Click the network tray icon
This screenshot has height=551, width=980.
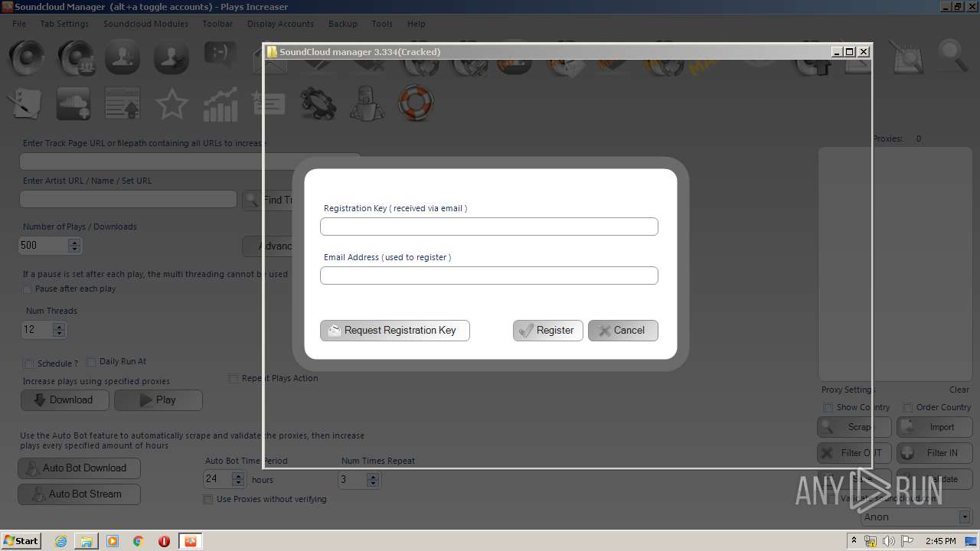pyautogui.click(x=871, y=541)
